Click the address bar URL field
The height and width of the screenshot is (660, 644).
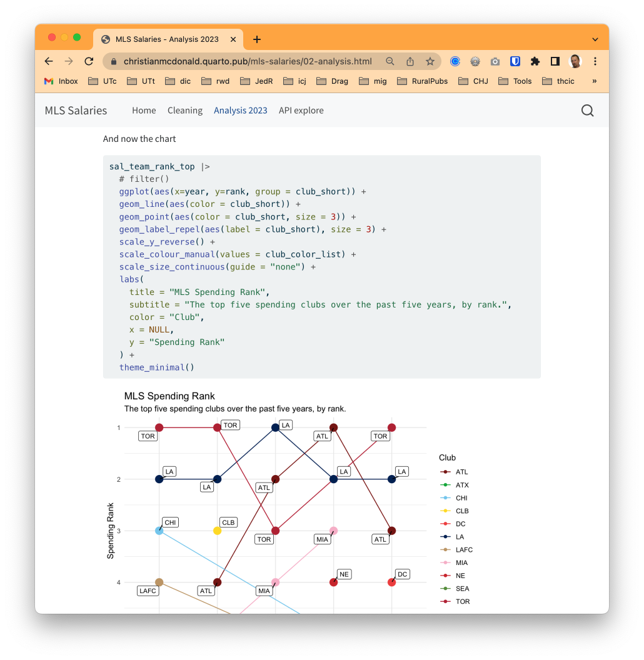click(x=248, y=61)
